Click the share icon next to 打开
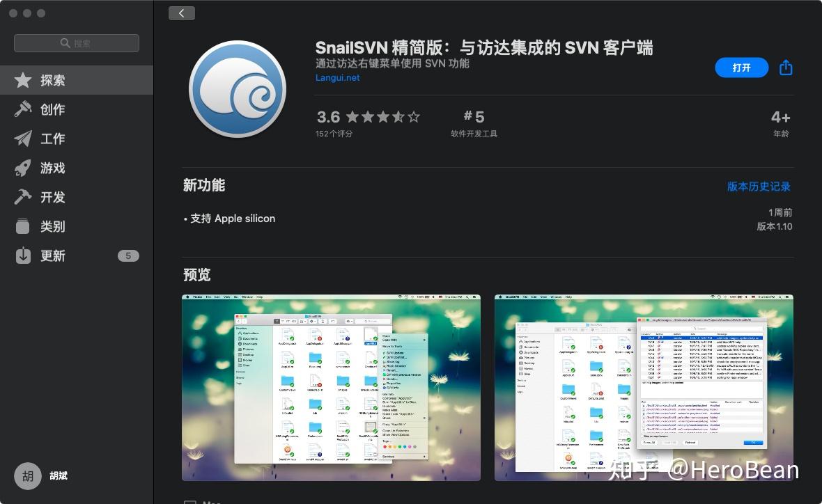822x504 pixels. click(786, 68)
